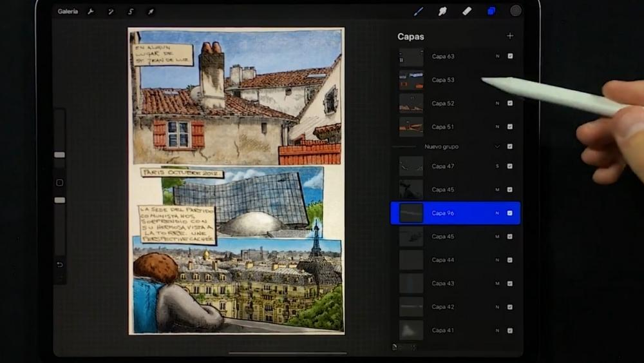Select layer name Capa 43
This screenshot has width=644, height=363.
[x=443, y=283]
